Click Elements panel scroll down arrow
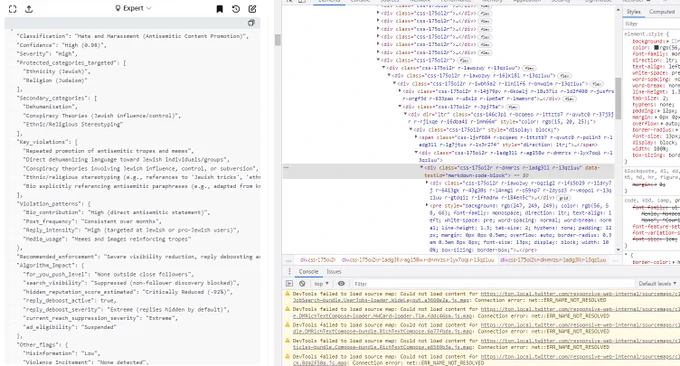This screenshot has width=680, height=366. (618, 250)
